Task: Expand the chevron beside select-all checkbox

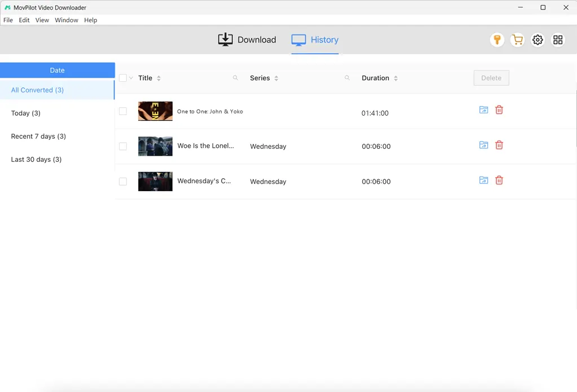Action: [131, 78]
